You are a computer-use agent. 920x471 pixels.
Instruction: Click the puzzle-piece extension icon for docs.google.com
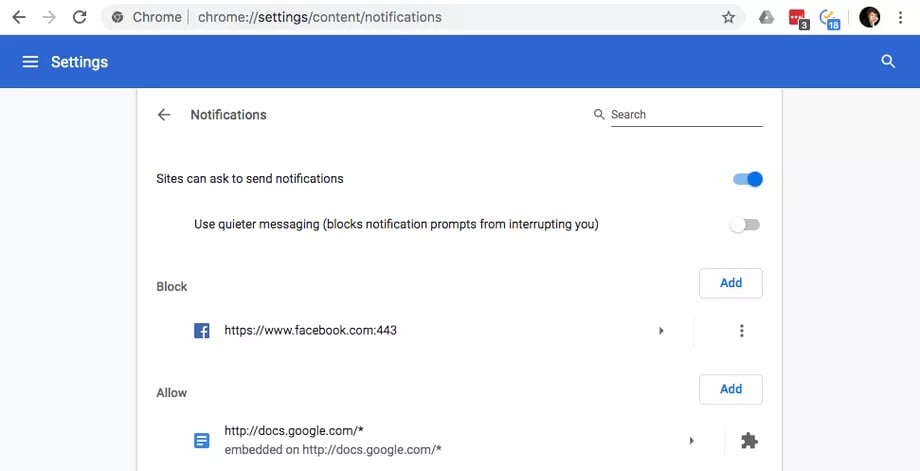coord(748,440)
